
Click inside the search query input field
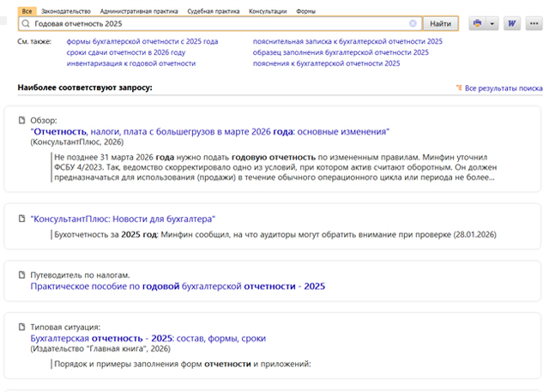(214, 24)
